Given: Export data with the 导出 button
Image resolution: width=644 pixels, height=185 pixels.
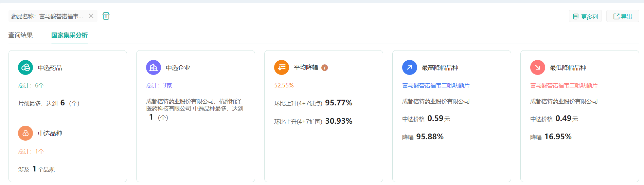Looking at the screenshot, I should tap(623, 17).
